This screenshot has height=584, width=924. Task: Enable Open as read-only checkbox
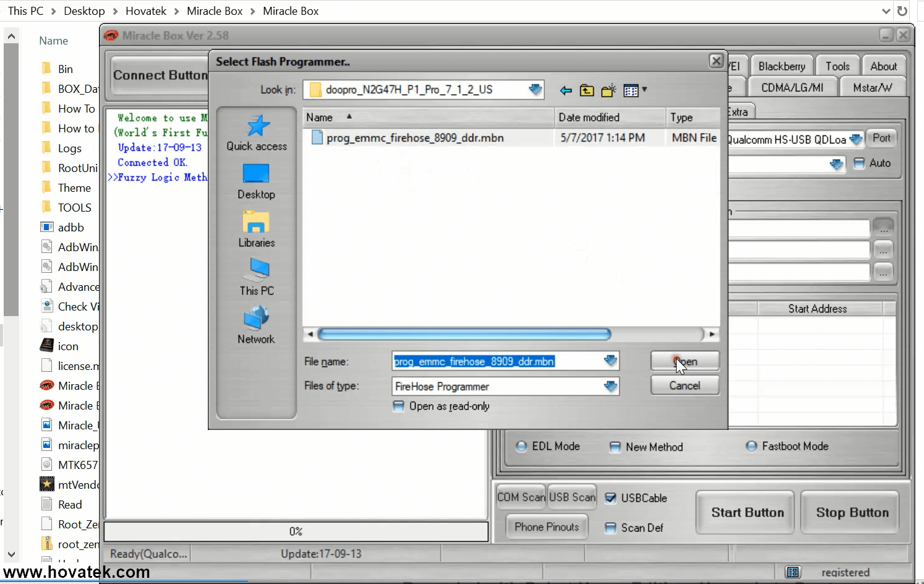click(399, 406)
